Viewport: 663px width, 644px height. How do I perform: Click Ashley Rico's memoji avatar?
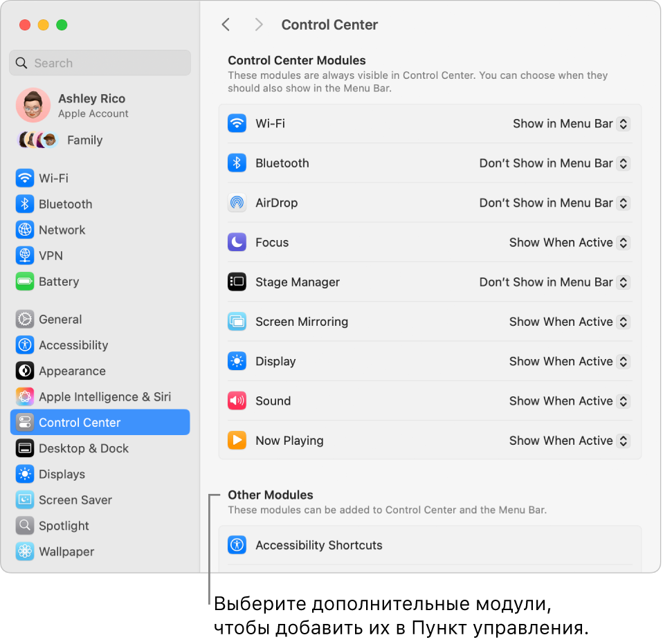tap(33, 105)
